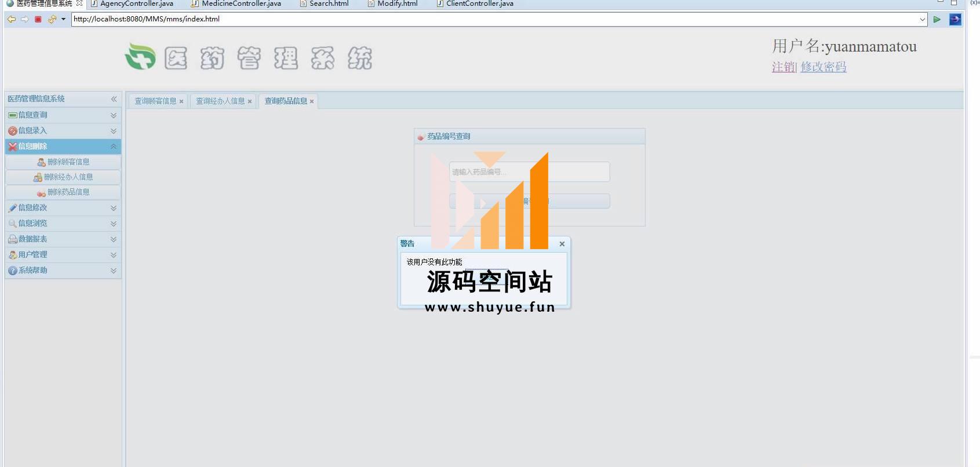Collapse the sidebar with the double-arrow icon
Viewport: 980px width, 467px height.
click(114, 99)
